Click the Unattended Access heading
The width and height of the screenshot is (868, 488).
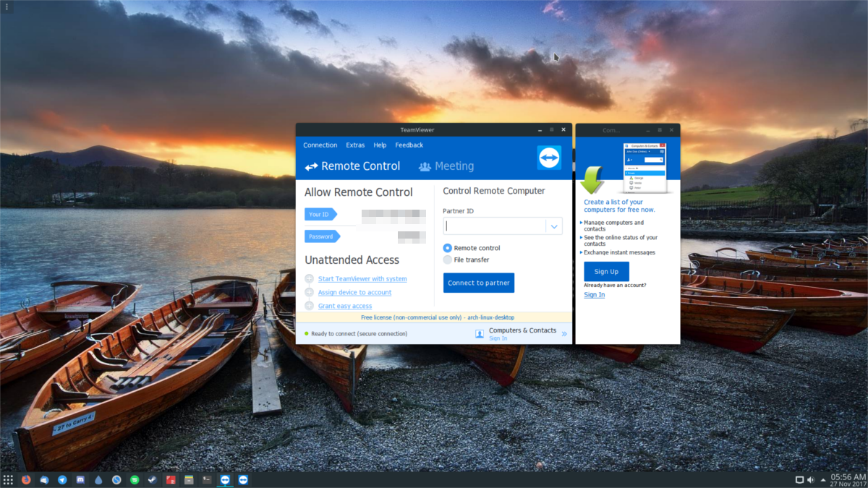[x=352, y=260]
